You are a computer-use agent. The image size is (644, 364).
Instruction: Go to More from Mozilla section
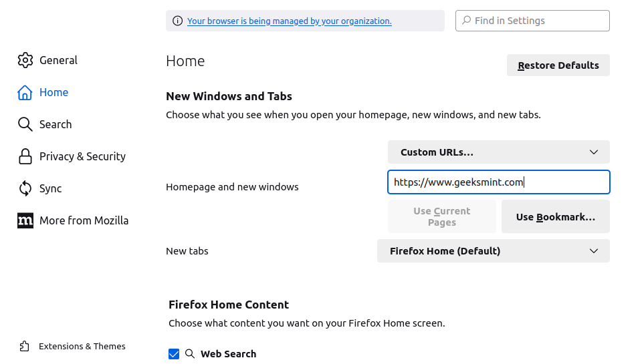pos(84,220)
